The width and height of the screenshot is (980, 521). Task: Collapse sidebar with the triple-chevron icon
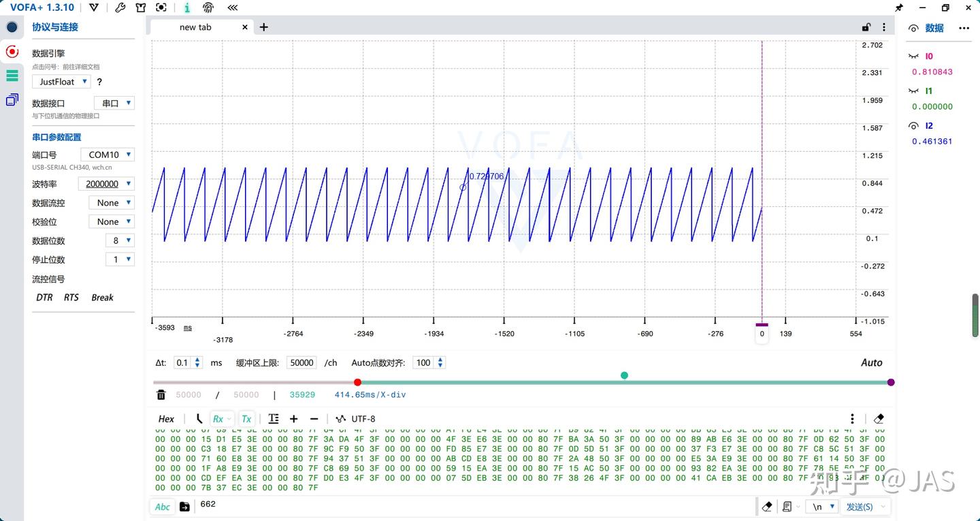tap(233, 7)
